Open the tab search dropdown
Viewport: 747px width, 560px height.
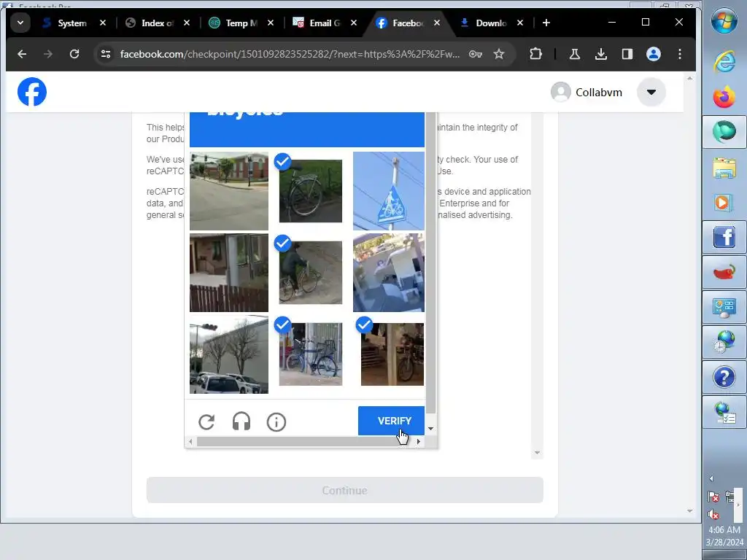20,23
